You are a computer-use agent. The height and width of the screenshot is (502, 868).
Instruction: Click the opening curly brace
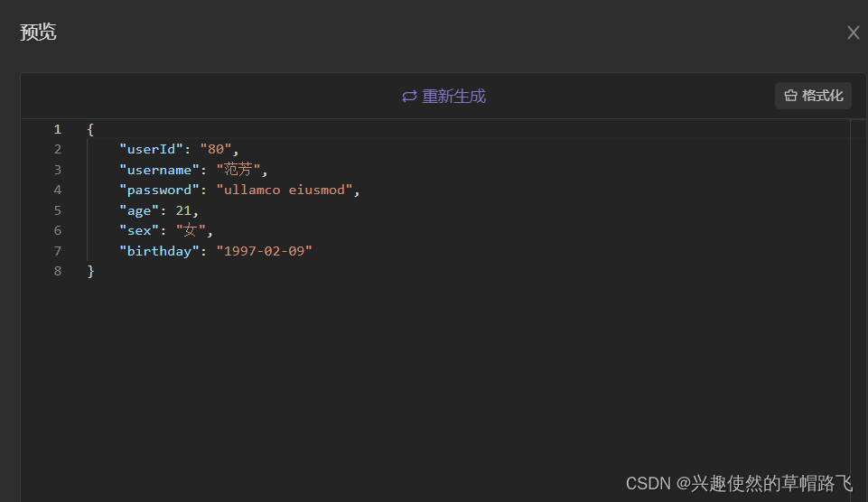pos(90,129)
